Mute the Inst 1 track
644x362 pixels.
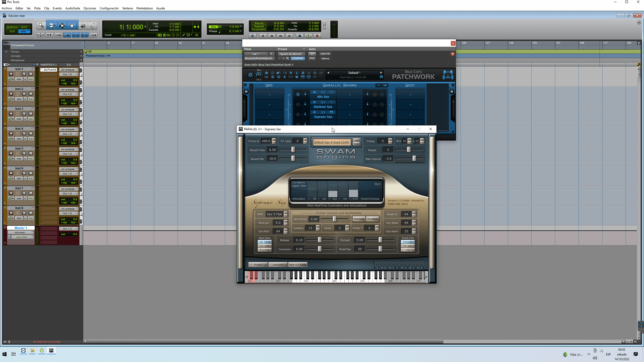pyautogui.click(x=31, y=74)
